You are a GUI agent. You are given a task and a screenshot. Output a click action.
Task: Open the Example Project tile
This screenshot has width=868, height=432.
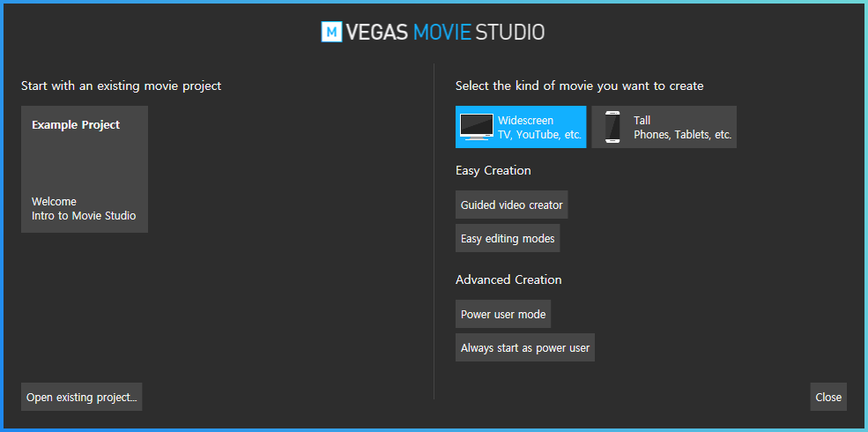pos(84,169)
